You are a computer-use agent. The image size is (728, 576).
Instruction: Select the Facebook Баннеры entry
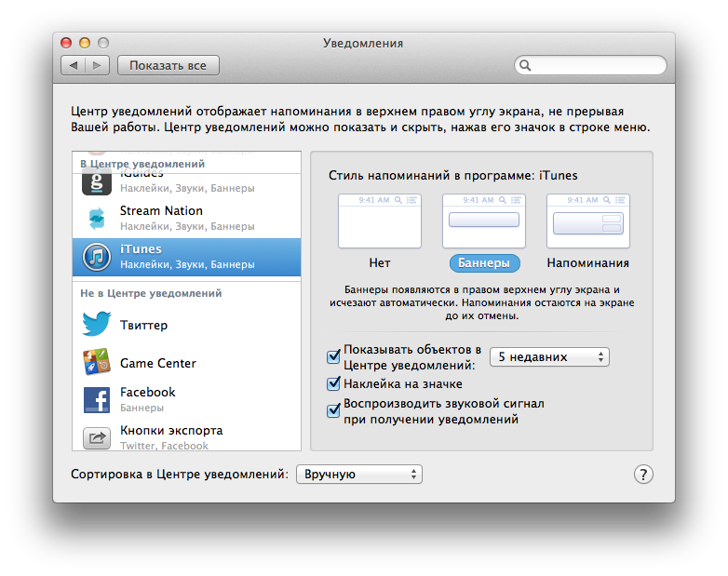[x=186, y=400]
